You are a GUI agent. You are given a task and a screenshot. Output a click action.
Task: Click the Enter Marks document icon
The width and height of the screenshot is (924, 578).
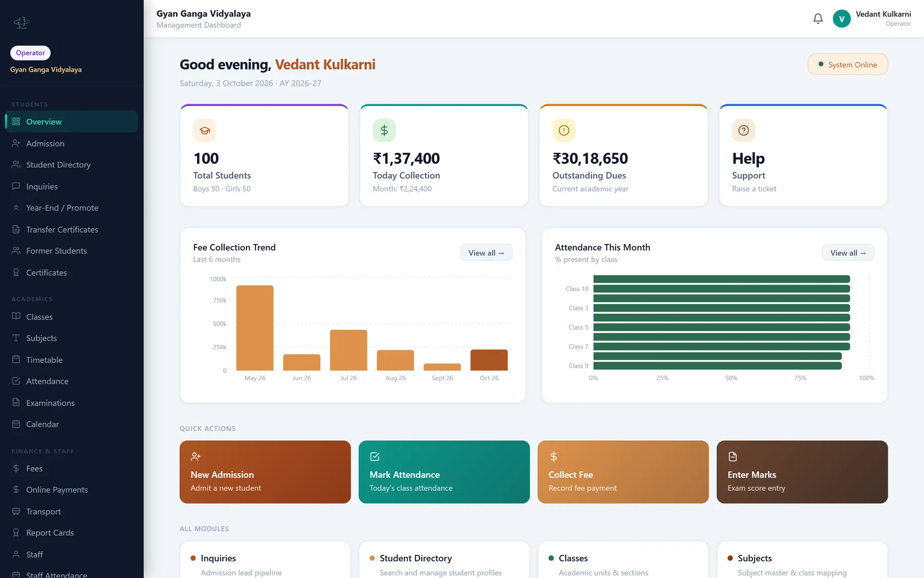pos(733,456)
